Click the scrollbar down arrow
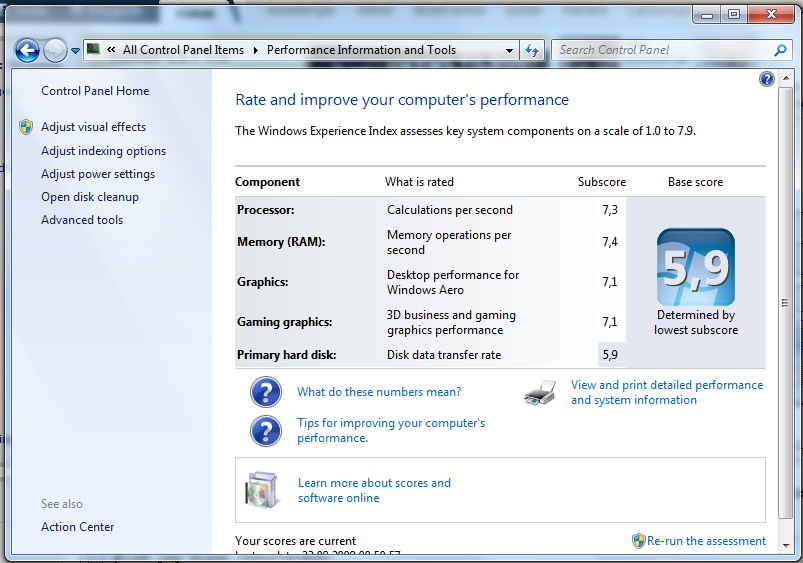 786,546
